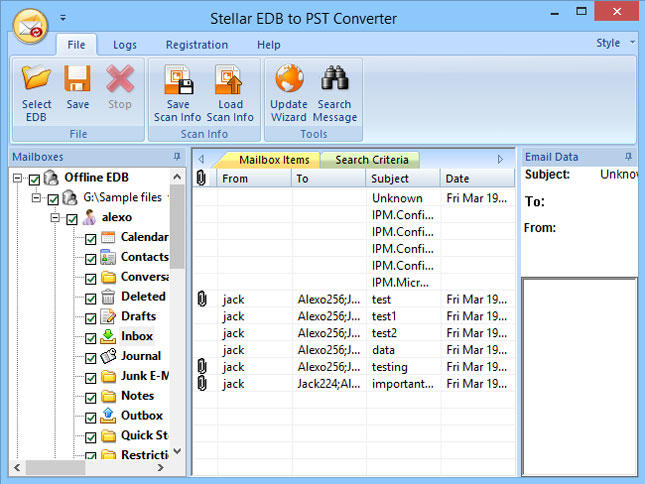Select the Outbox folder icon
The height and width of the screenshot is (484, 645).
108,416
